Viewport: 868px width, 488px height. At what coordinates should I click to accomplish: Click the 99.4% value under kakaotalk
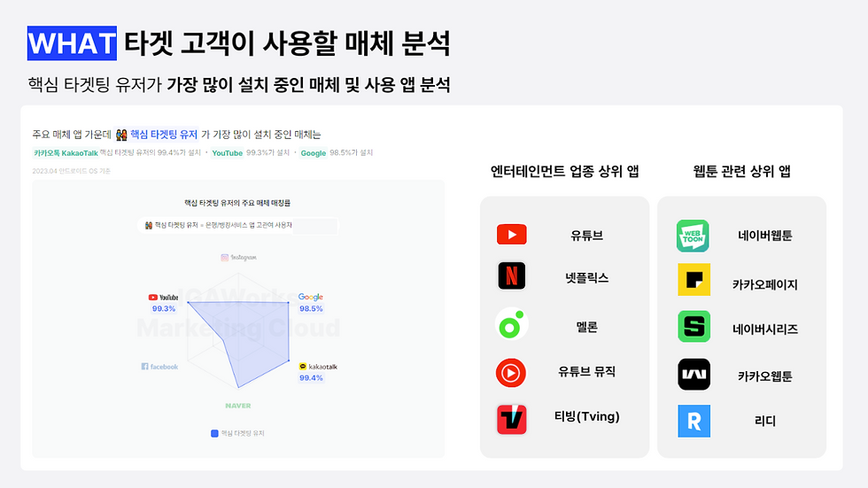pos(311,378)
